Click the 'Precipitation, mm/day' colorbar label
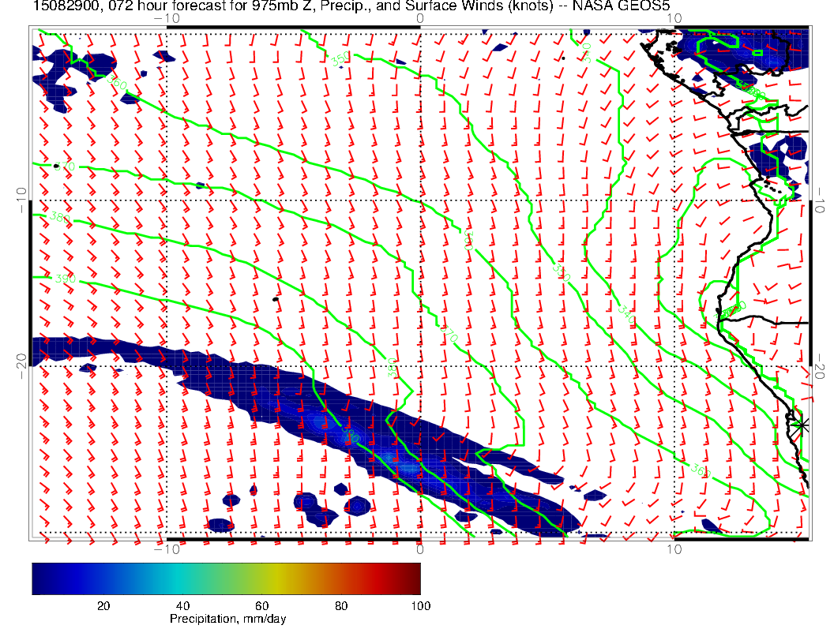Image resolution: width=834 pixels, height=644 pixels. tap(228, 620)
